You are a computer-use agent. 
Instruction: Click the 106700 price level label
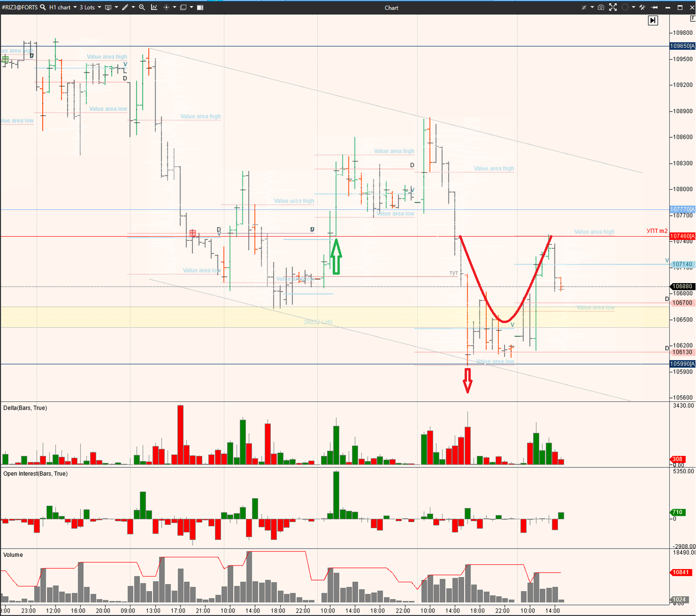pyautogui.click(x=682, y=303)
